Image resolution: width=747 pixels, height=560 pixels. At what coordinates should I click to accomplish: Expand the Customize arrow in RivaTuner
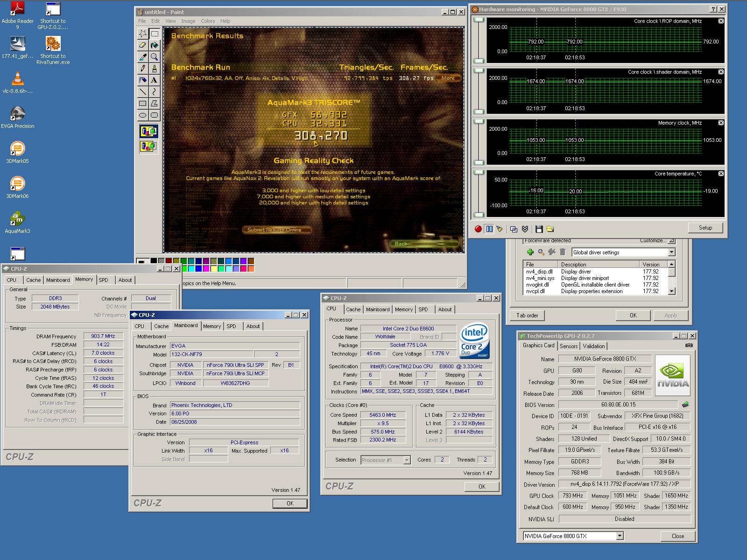pos(671,241)
